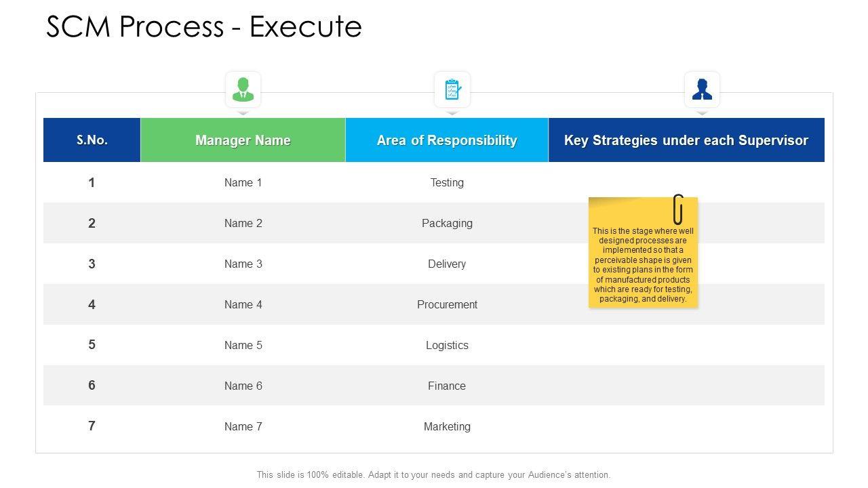This screenshot has height=488, width=868.
Task: Select Key Strategies under each Supervisor header
Action: pyautogui.click(x=686, y=140)
